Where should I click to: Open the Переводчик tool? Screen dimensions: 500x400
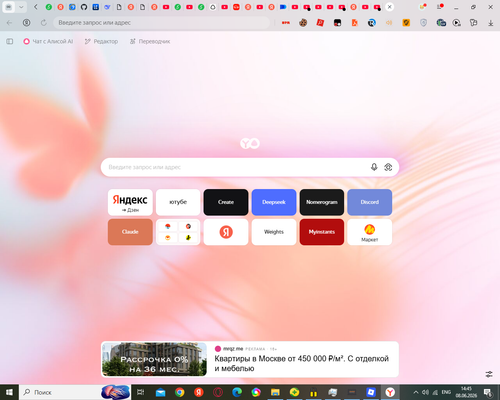point(150,41)
